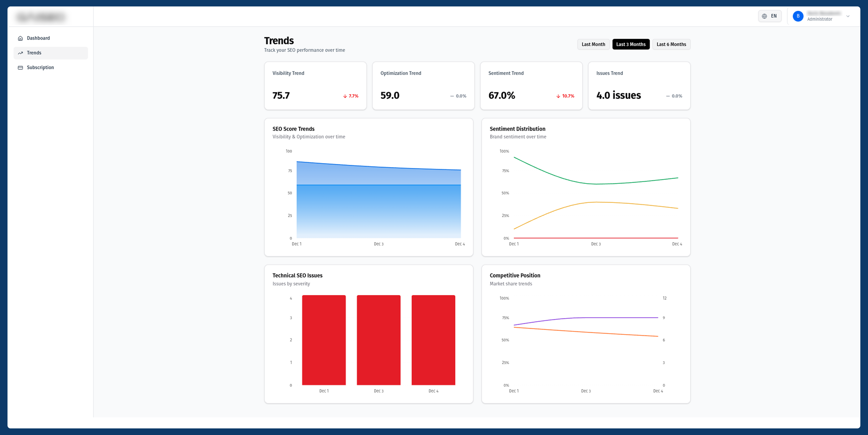Go to Dashboard in sidebar
The width and height of the screenshot is (868, 435).
tap(38, 38)
